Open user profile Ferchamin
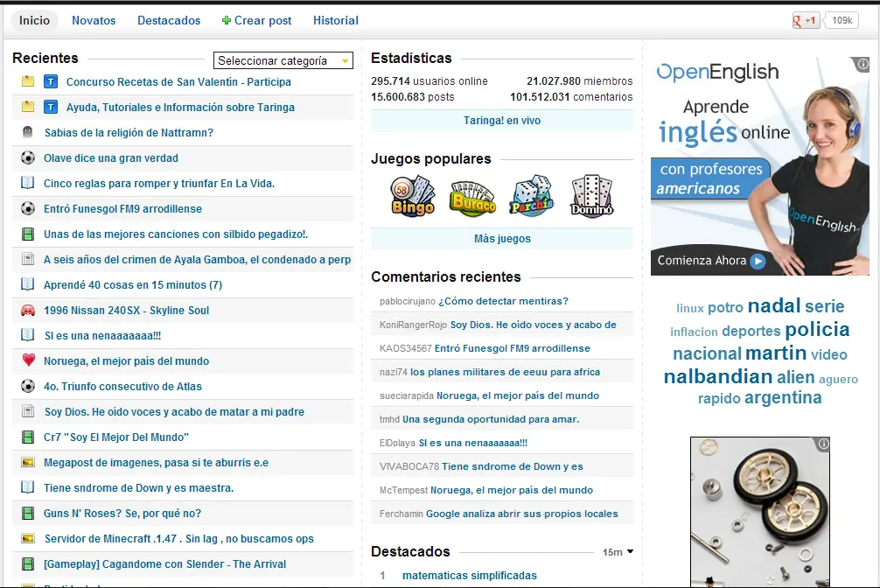Image resolution: width=880 pixels, height=588 pixels. tap(402, 514)
